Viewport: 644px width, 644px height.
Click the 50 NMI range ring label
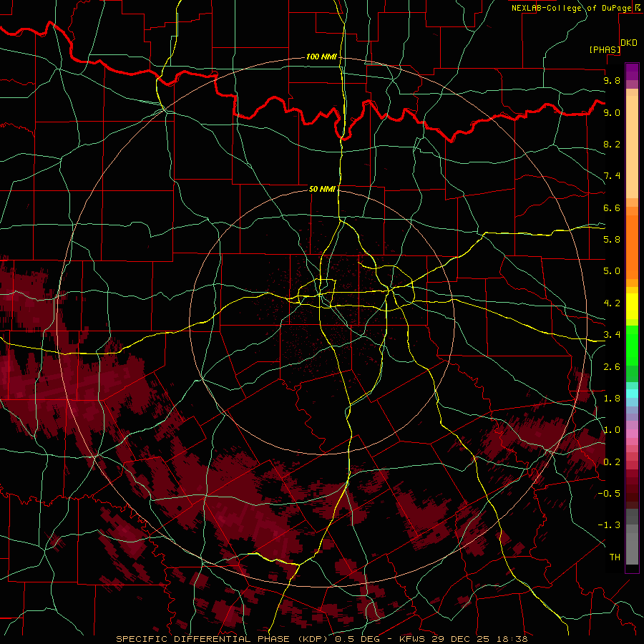pyautogui.click(x=323, y=189)
